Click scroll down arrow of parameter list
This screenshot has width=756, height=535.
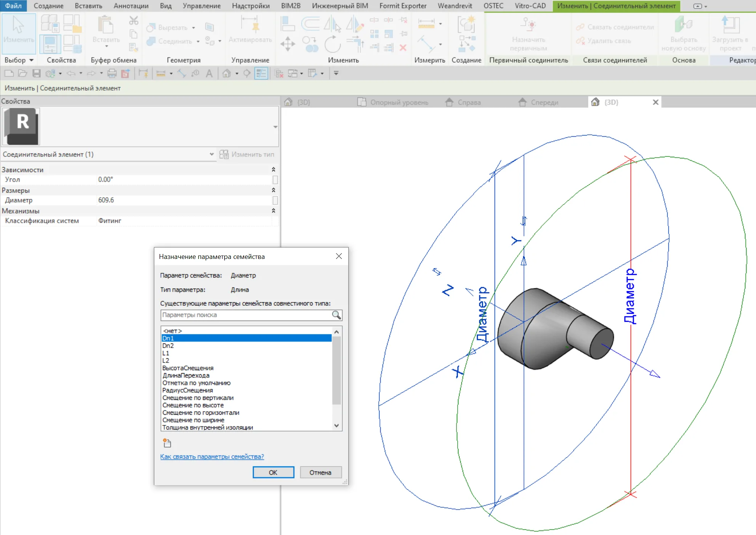coord(336,426)
